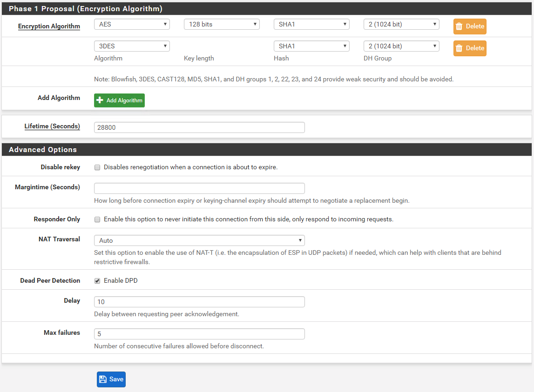Uncheck the Enable DPD checkbox
The image size is (534, 392).
coord(97,281)
